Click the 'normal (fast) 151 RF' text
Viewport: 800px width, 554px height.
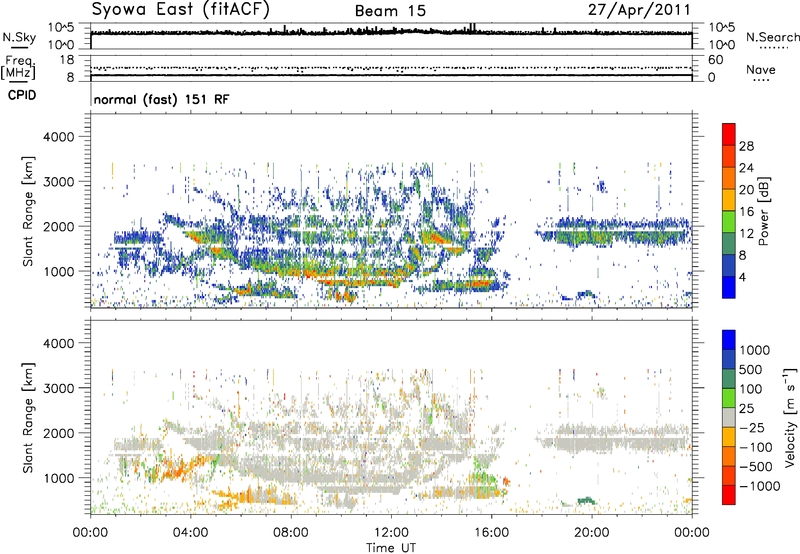coord(161,99)
